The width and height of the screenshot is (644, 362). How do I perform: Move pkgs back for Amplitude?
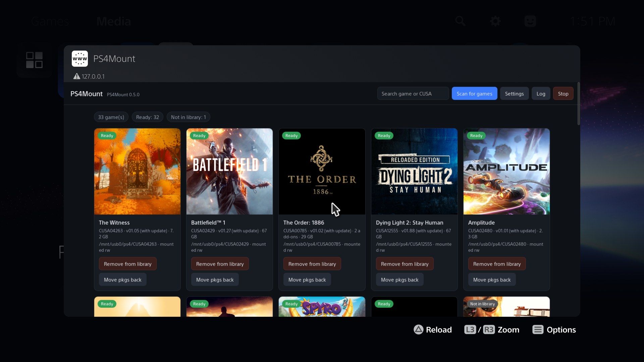pyautogui.click(x=492, y=280)
